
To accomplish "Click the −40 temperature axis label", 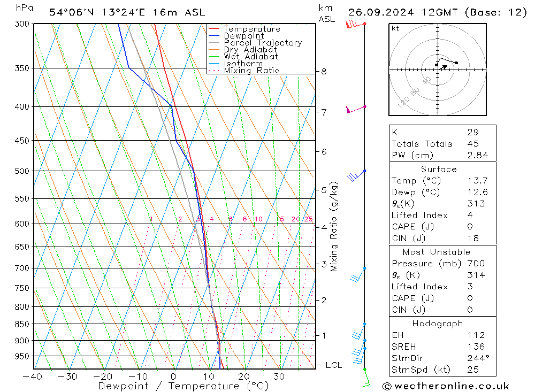I will [x=33, y=376].
